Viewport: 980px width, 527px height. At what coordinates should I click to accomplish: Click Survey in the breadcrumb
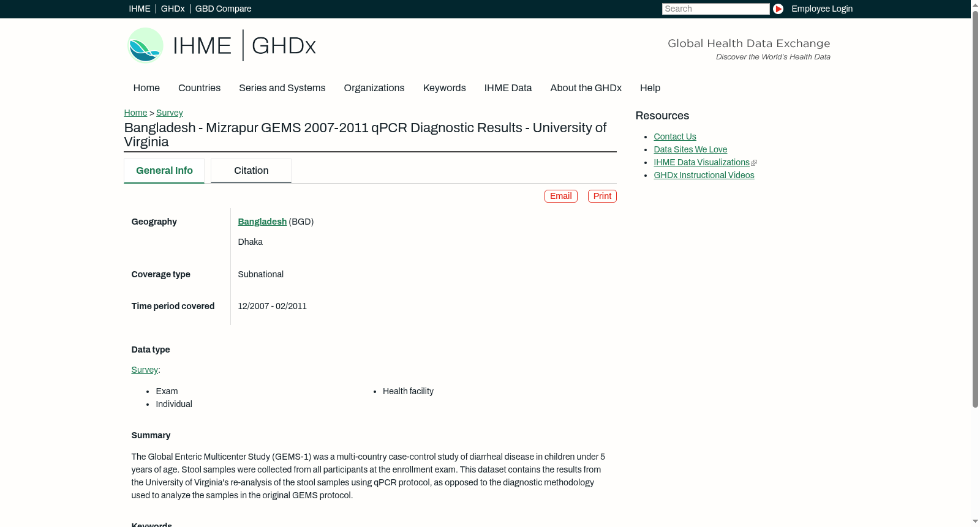pyautogui.click(x=170, y=113)
